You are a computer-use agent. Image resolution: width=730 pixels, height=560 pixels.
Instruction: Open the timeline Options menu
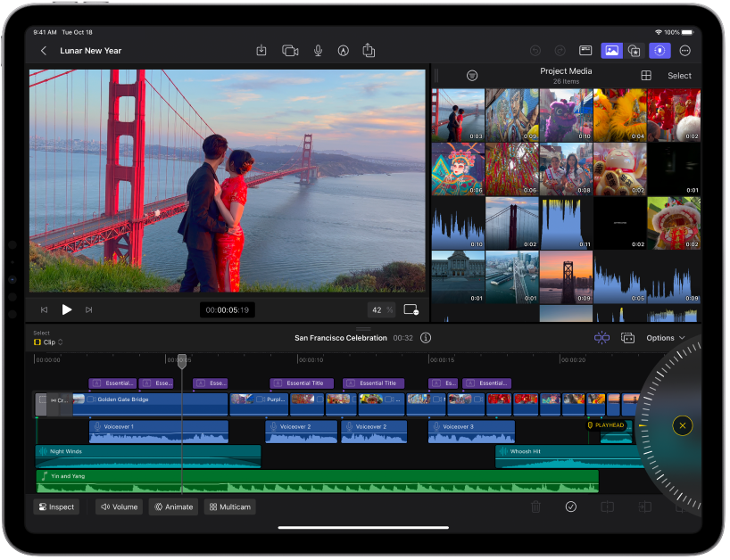pyautogui.click(x=666, y=338)
